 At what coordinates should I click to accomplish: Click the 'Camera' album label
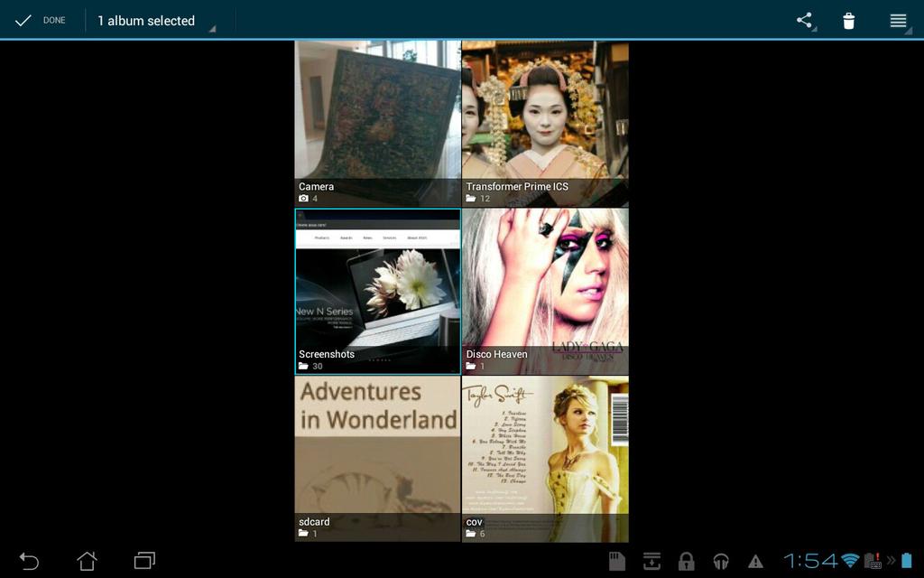tap(317, 186)
